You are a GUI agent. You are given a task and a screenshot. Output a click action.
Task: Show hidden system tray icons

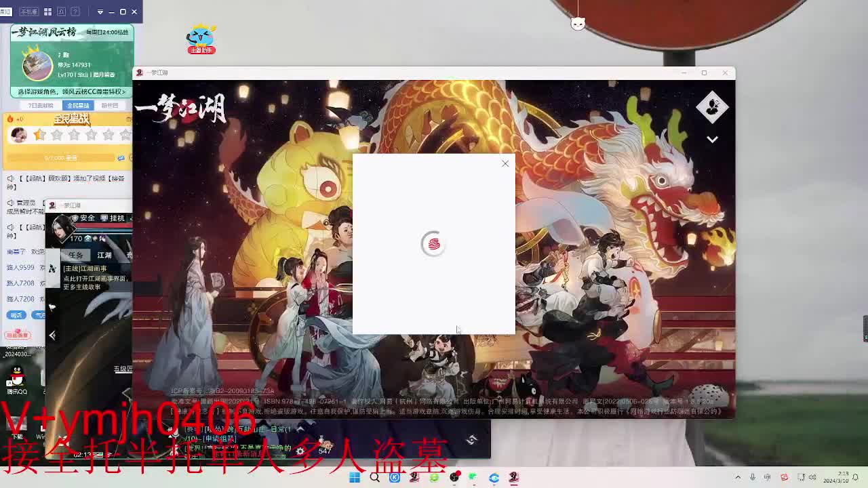pyautogui.click(x=738, y=477)
